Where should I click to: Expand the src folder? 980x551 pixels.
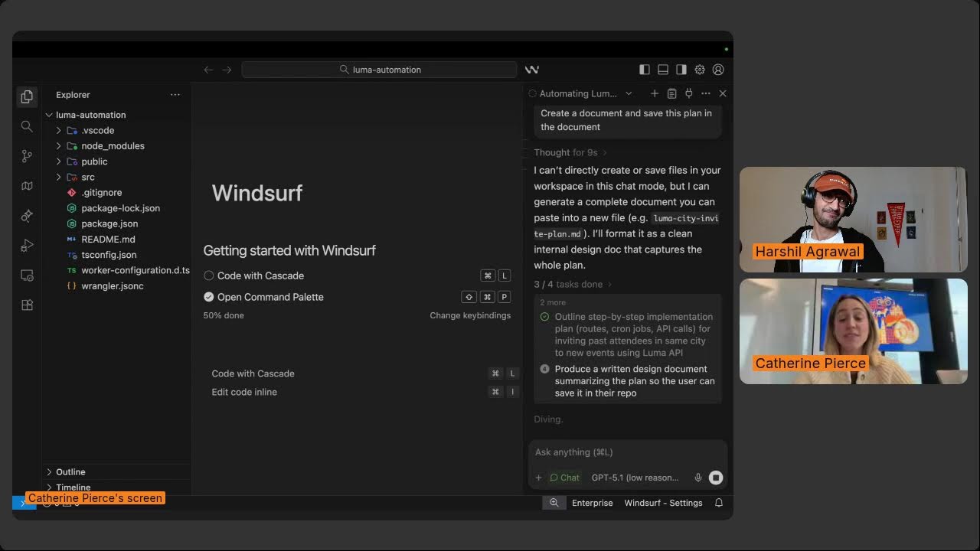pos(88,177)
